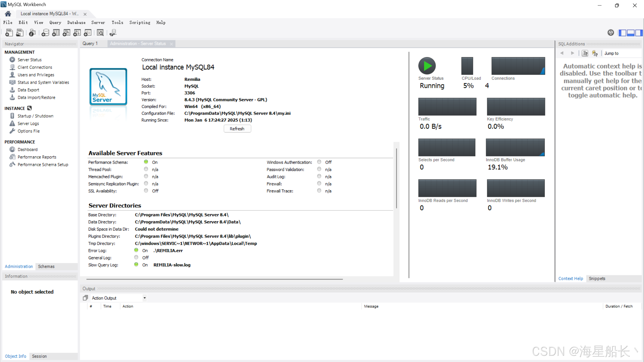The width and height of the screenshot is (644, 362).
Task: Select the Context Help tab
Action: [x=571, y=279]
